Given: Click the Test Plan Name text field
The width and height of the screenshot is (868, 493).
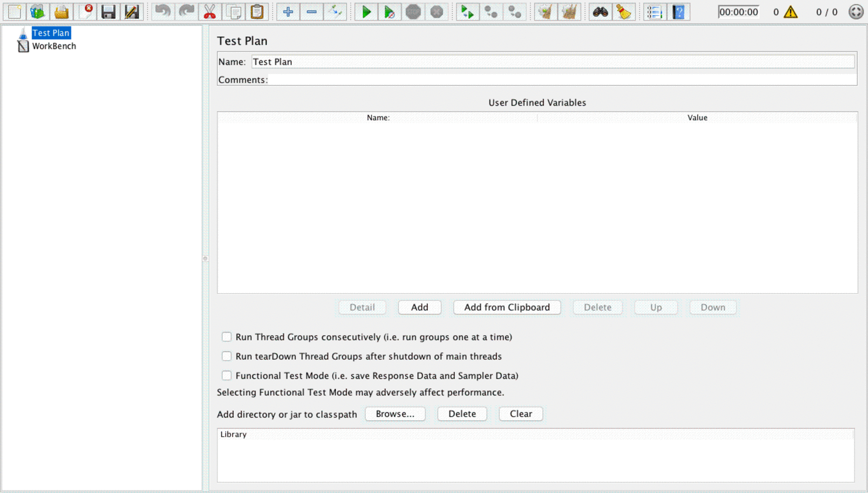Looking at the screenshot, I should tap(552, 62).
